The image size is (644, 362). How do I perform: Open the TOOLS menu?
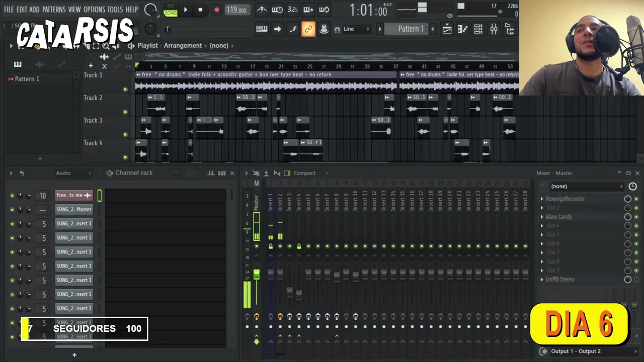(115, 10)
